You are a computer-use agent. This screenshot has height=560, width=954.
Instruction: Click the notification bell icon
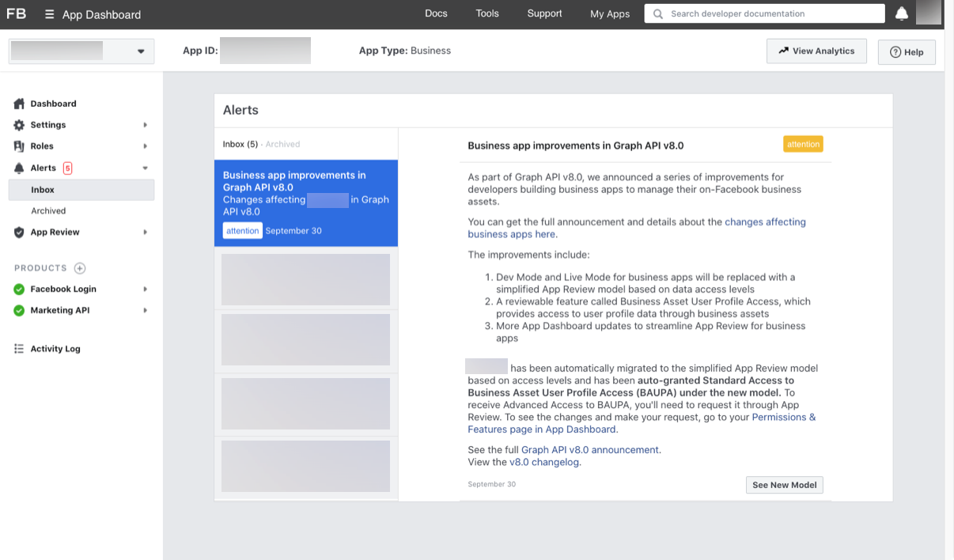[x=901, y=13]
